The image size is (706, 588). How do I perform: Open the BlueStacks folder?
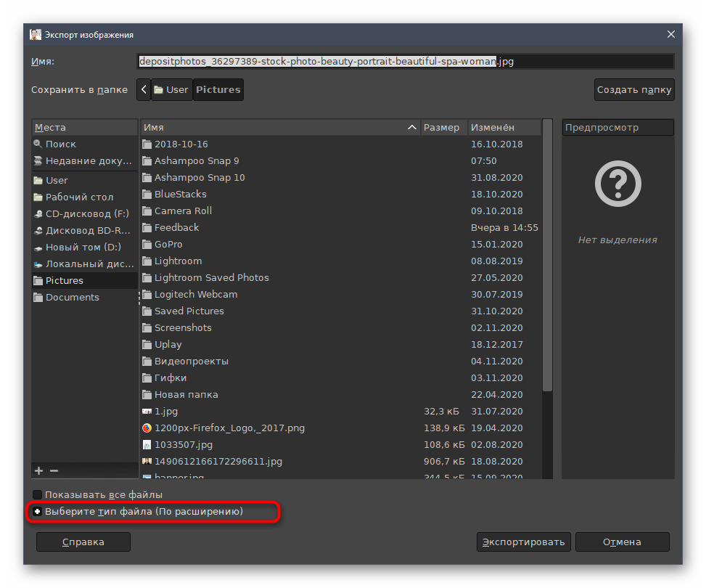coord(180,195)
